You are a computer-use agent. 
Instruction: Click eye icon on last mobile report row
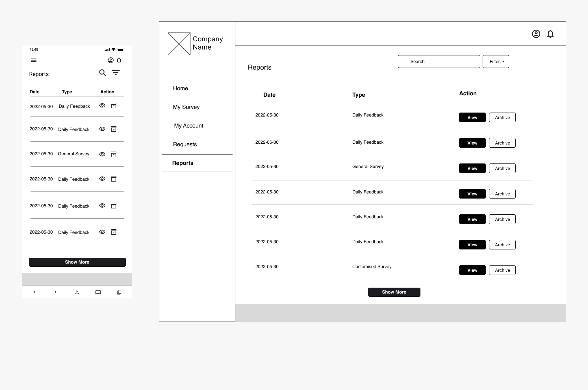(x=102, y=232)
